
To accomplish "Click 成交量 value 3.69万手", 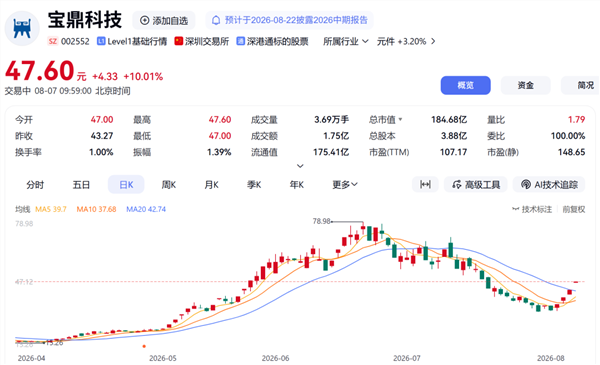I will [x=331, y=120].
